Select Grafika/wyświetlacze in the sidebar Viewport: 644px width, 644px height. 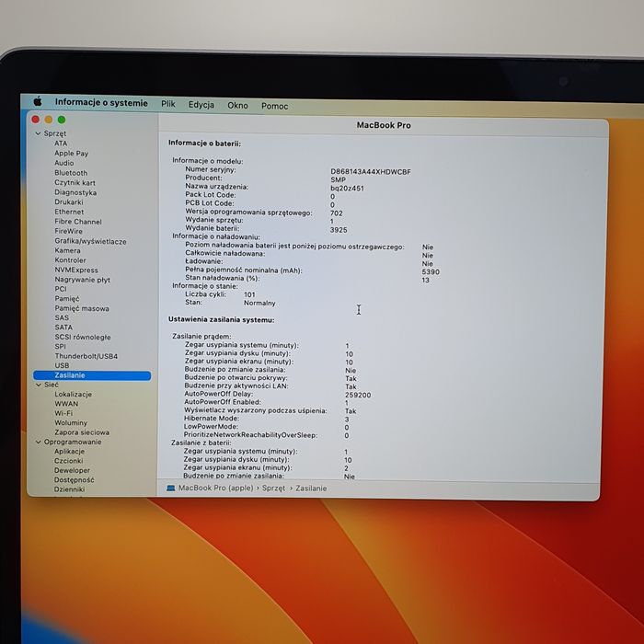click(x=90, y=241)
